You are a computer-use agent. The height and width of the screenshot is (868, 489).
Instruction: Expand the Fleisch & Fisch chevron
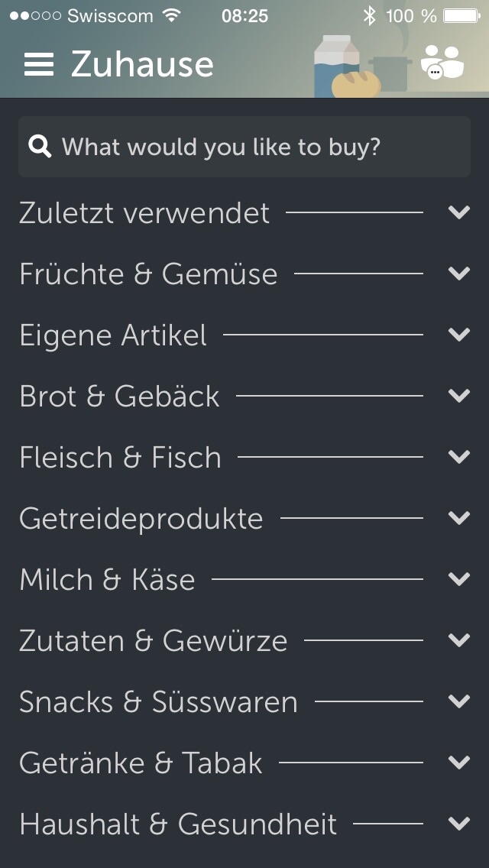click(459, 457)
